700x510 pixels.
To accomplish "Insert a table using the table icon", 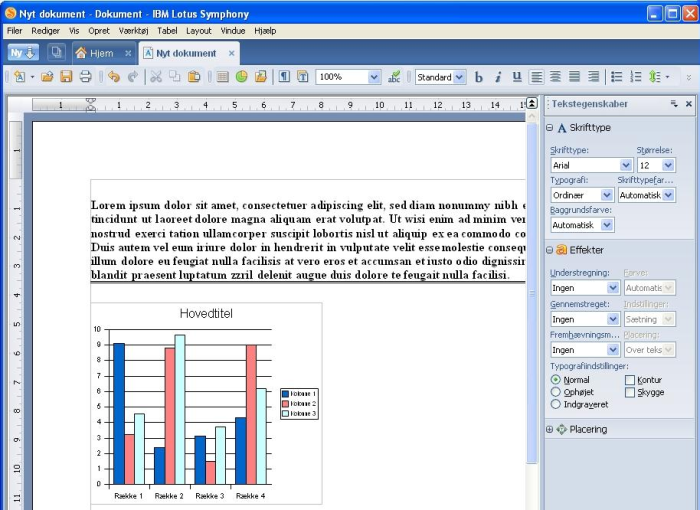I will [222, 77].
